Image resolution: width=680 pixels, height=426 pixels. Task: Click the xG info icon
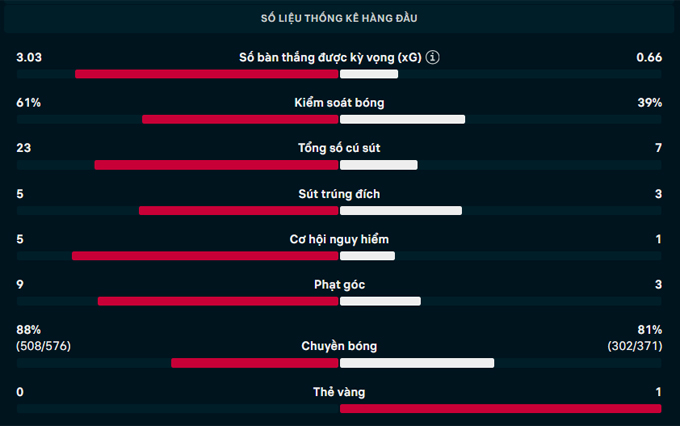(x=432, y=57)
